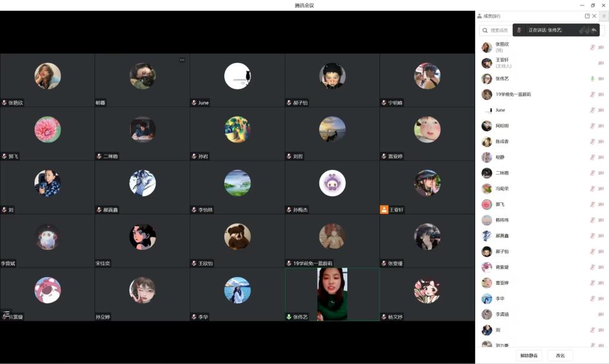The image size is (609, 364).
Task: Select 韩祎祎 in the member list
Action: pos(503,220)
